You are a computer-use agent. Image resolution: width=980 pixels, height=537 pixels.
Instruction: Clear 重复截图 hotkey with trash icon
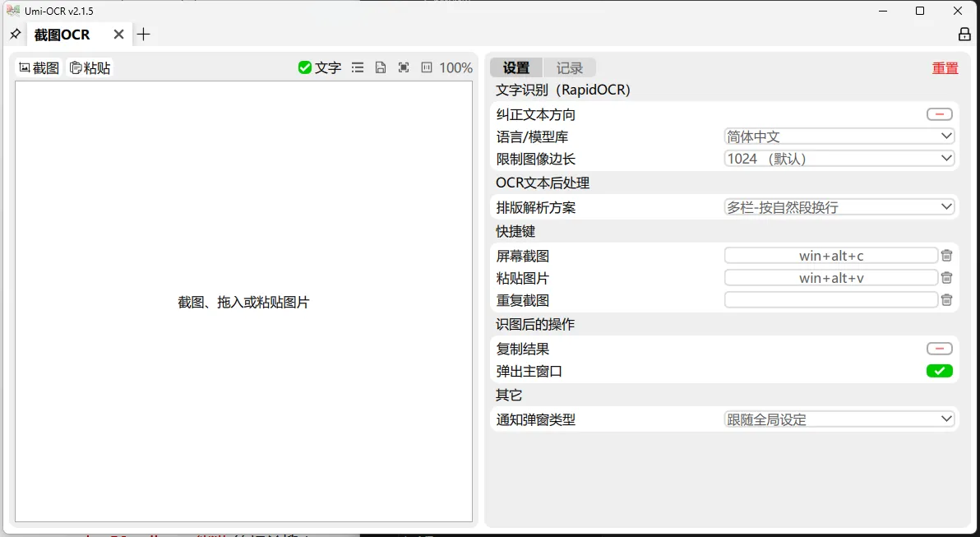coord(947,300)
